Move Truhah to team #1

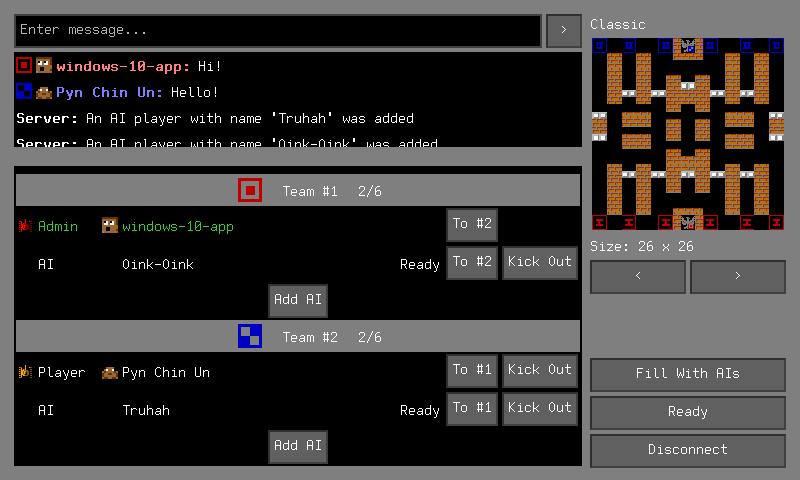coord(472,408)
